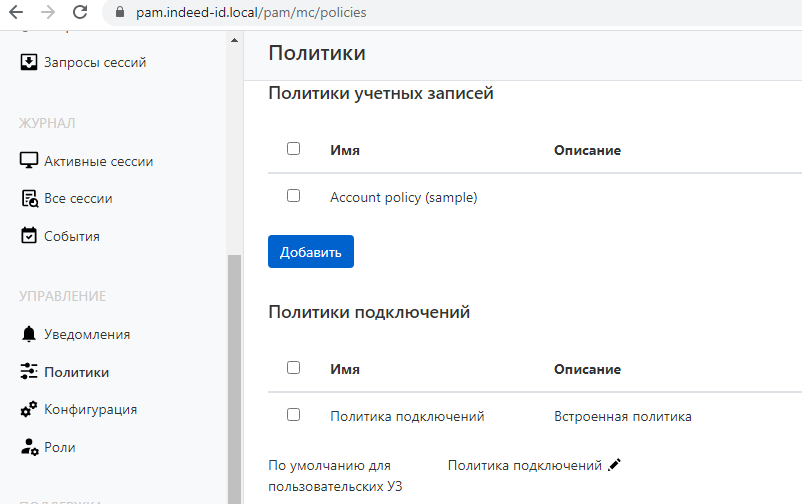Screen dimensions: 802x504
Task: Open Все сессии in the sidebar
Action: (78, 198)
